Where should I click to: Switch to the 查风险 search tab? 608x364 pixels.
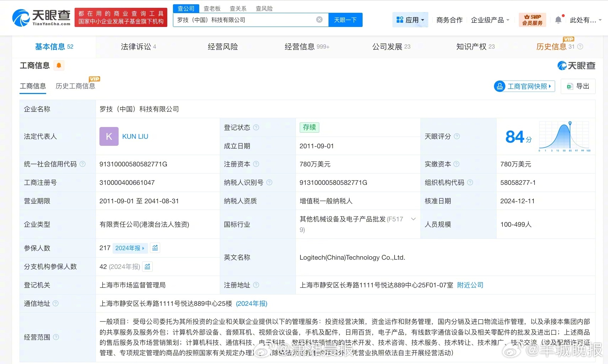(x=264, y=8)
